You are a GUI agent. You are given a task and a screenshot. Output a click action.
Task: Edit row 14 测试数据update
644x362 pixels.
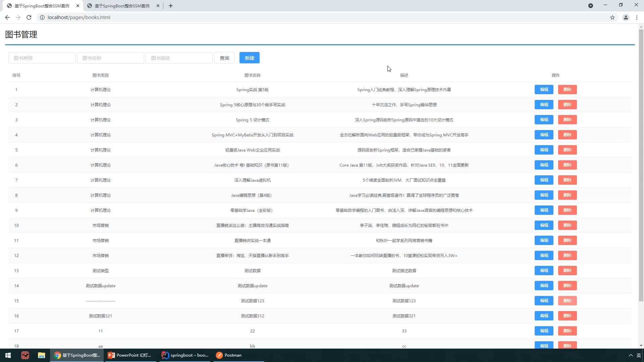click(544, 286)
